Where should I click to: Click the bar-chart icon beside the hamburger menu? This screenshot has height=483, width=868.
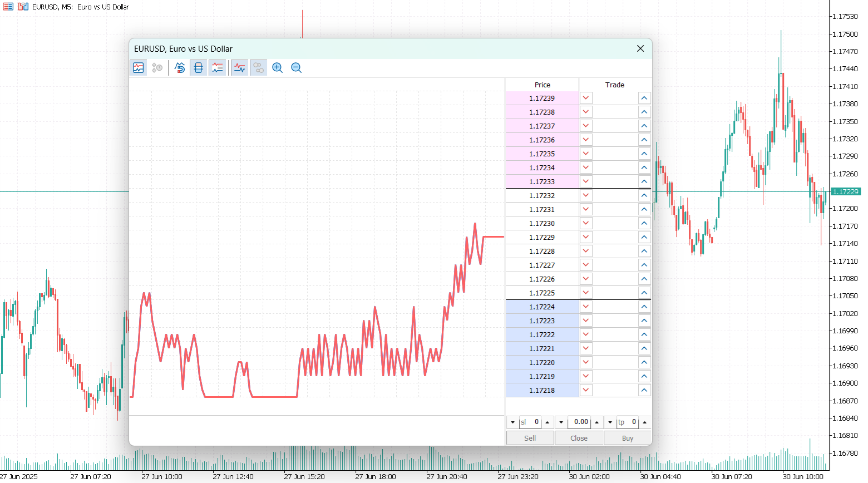click(x=22, y=6)
